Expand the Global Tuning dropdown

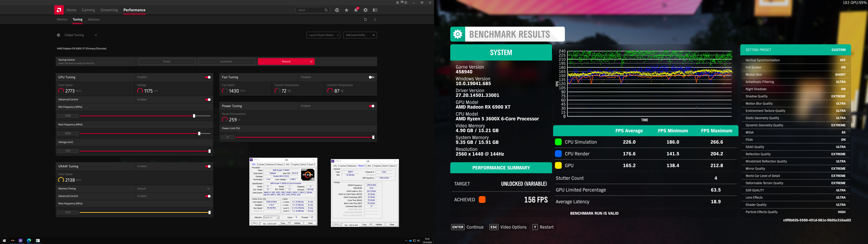(x=96, y=35)
